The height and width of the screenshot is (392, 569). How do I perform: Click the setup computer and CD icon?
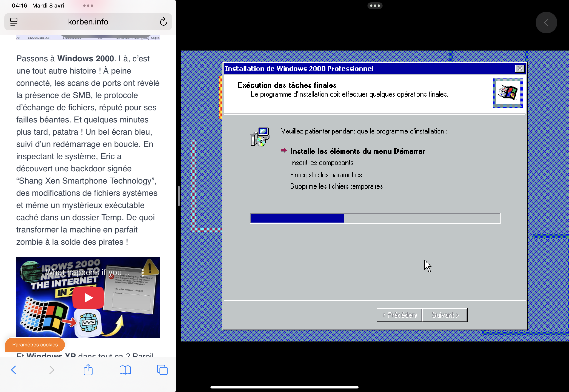[260, 137]
